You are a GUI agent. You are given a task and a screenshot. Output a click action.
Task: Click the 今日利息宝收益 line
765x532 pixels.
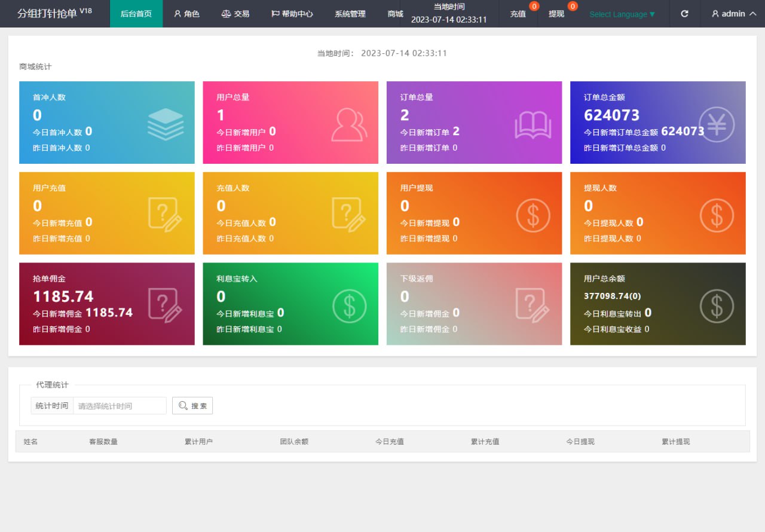616,329
